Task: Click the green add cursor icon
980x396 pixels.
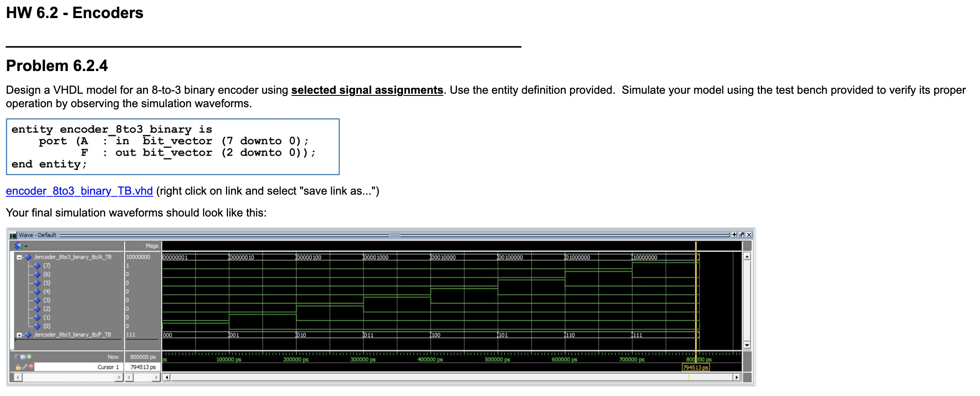Action: 29,357
